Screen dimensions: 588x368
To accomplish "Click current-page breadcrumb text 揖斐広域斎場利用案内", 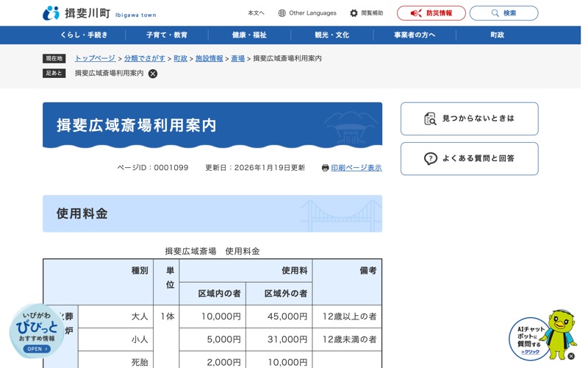I will click(287, 58).
